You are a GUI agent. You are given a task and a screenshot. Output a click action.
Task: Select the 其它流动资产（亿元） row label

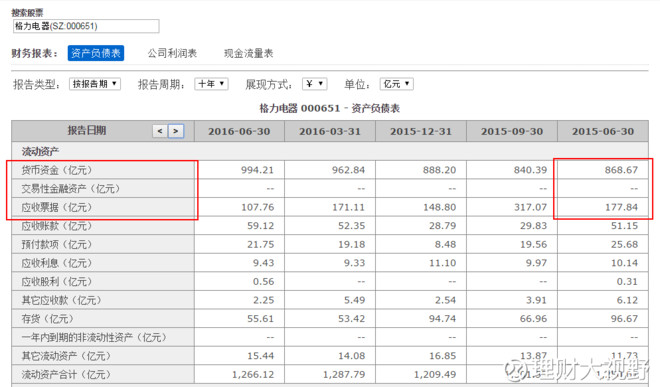(x=66, y=356)
